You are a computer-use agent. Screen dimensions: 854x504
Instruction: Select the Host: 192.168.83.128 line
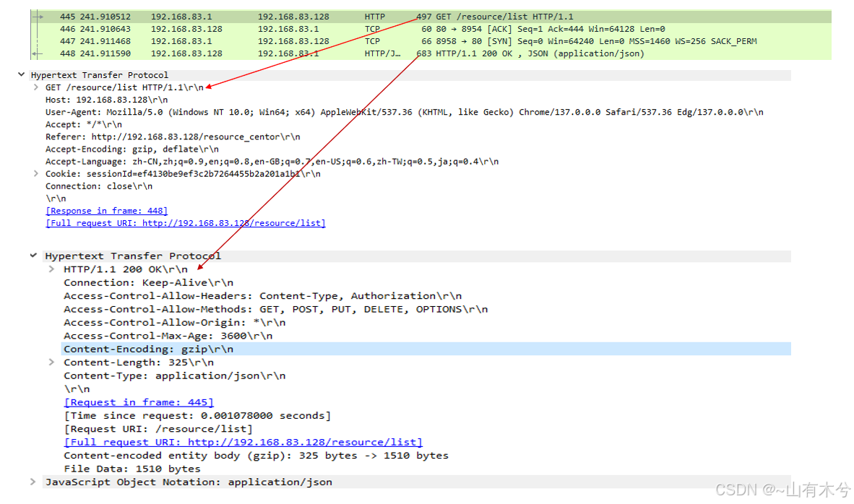click(107, 100)
